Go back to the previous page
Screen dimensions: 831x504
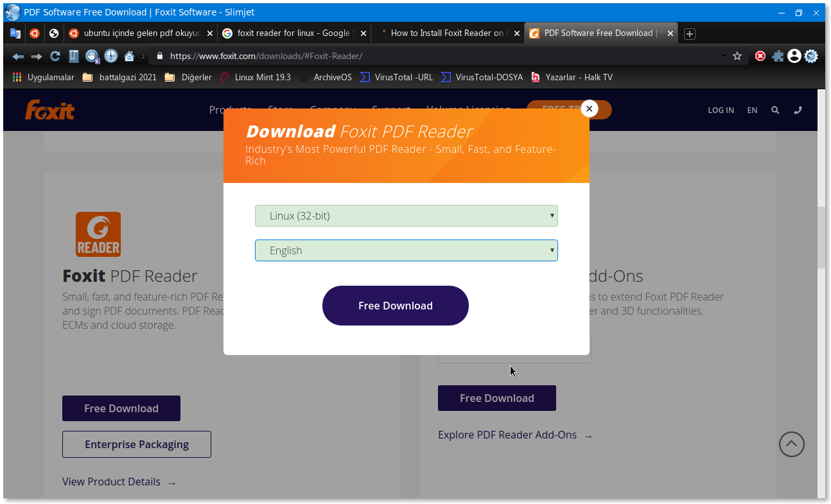point(18,56)
